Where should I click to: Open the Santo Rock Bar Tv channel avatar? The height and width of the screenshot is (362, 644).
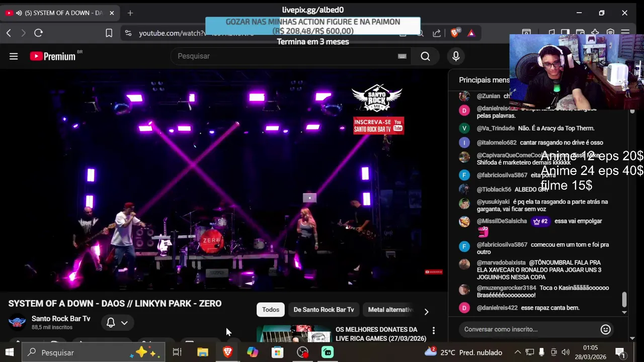17,323
